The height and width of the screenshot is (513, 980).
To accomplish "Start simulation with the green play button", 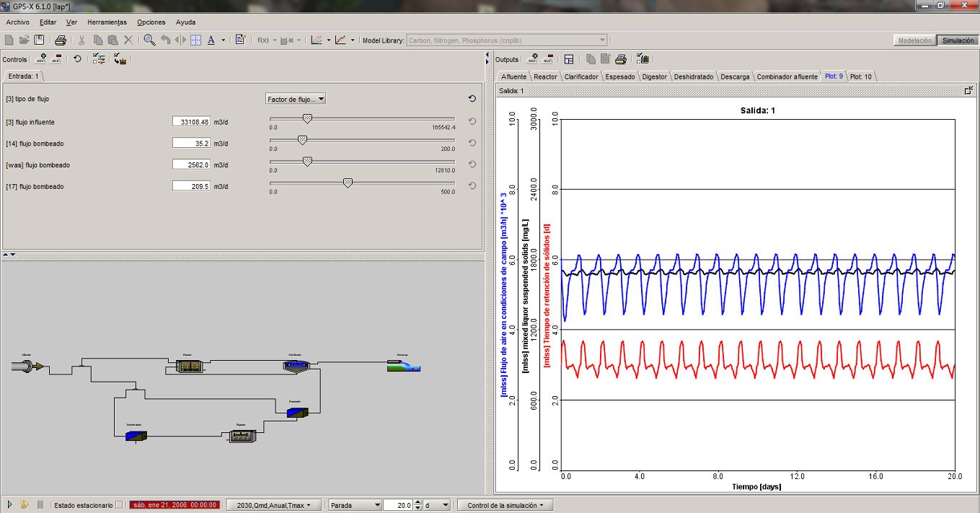I will (10, 505).
